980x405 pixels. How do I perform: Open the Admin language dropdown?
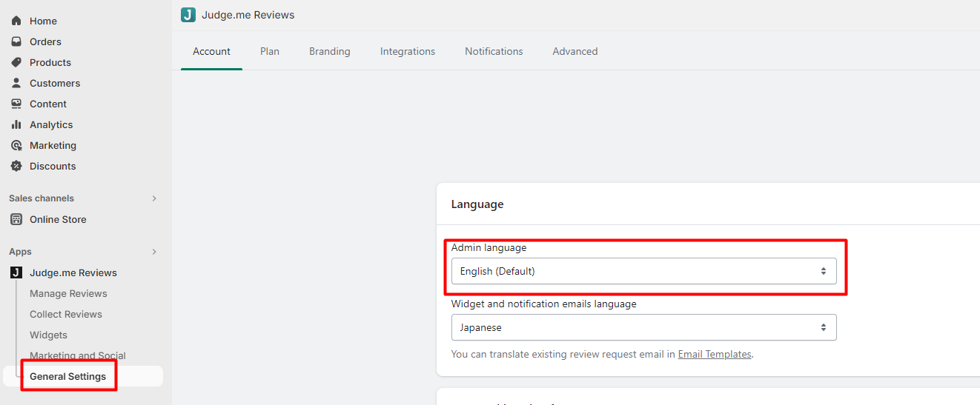[x=643, y=271]
